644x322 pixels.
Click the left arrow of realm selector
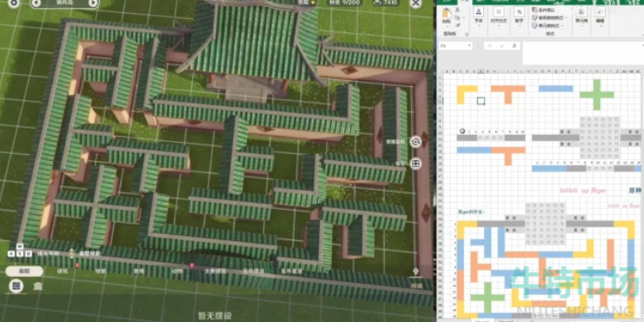pos(37,3)
